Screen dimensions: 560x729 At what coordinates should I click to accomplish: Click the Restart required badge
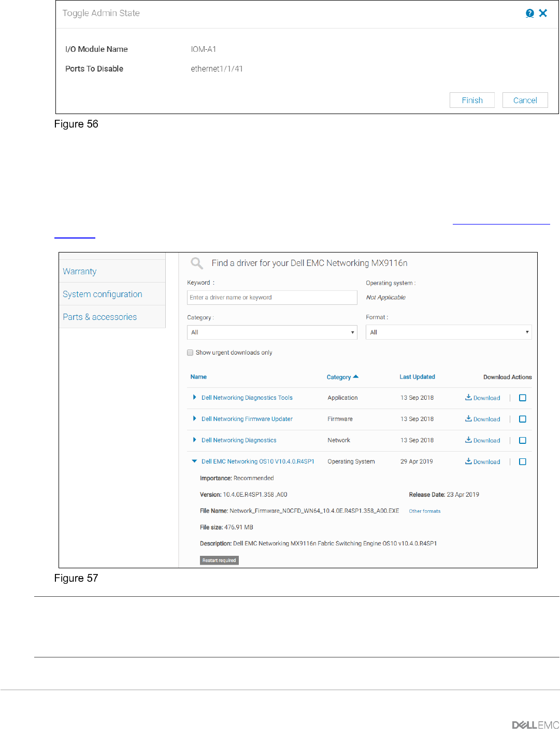click(219, 560)
